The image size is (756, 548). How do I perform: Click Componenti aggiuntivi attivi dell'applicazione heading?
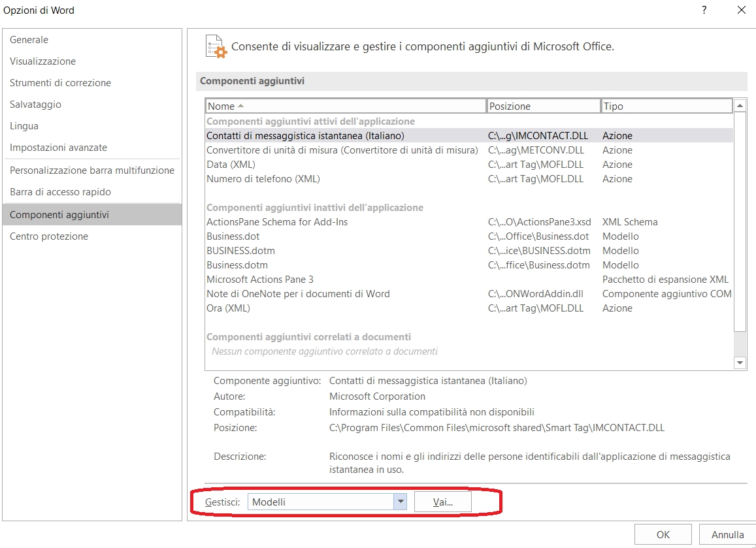[x=310, y=121]
